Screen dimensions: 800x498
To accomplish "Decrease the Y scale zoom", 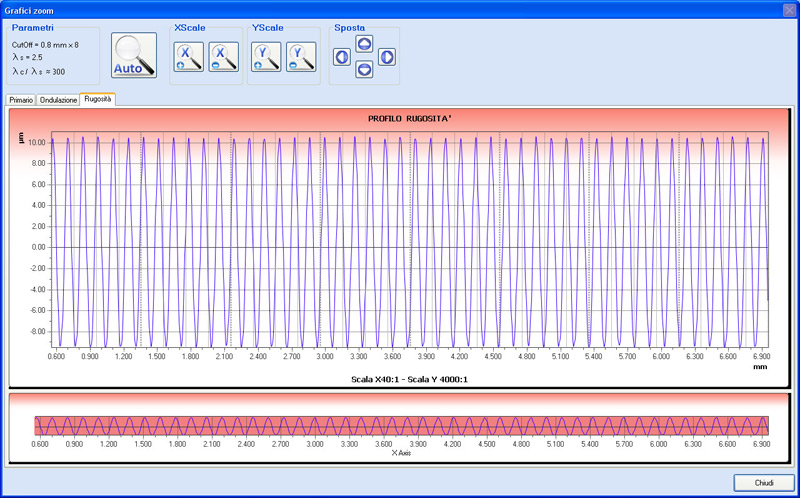I will click(x=300, y=56).
